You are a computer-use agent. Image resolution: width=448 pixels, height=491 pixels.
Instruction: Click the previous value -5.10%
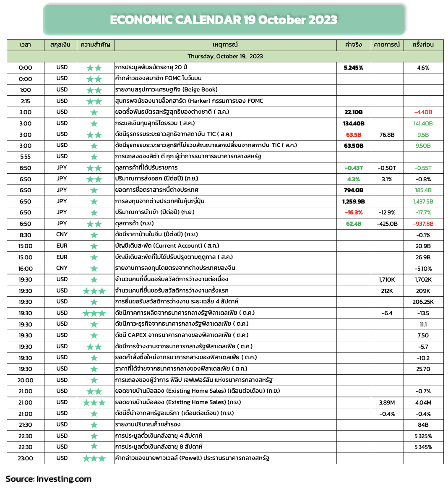pos(423,269)
